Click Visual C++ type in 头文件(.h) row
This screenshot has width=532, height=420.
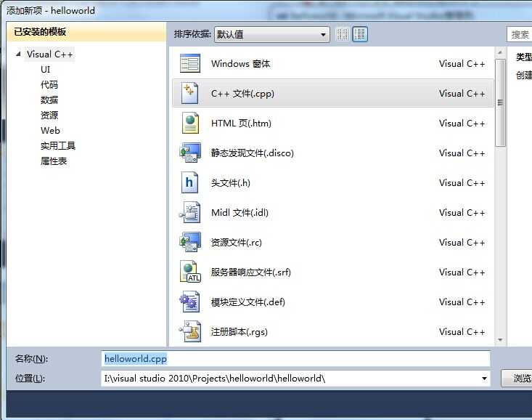tap(462, 183)
